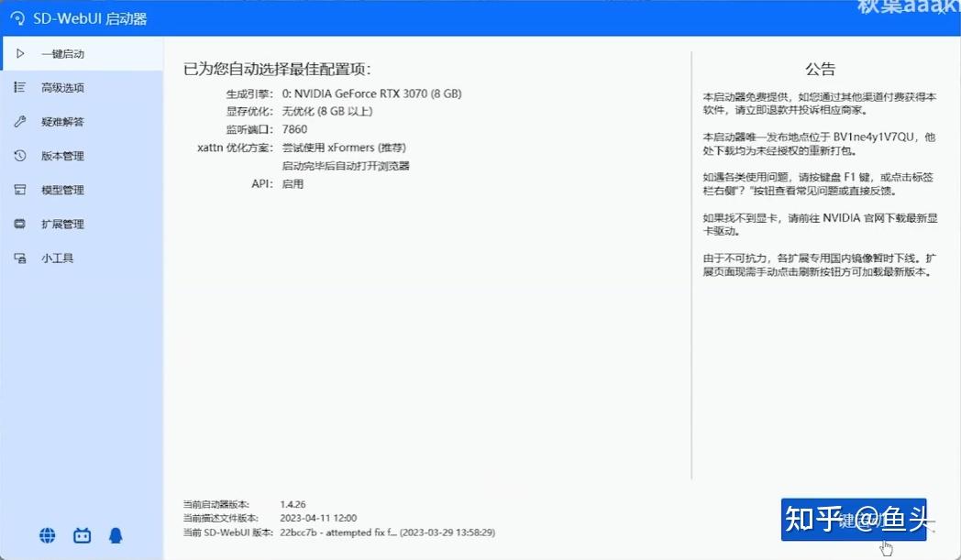Click SD-WebUI version 22bcc7b text
Image resolution: width=961 pixels, height=560 pixels.
click(387, 533)
